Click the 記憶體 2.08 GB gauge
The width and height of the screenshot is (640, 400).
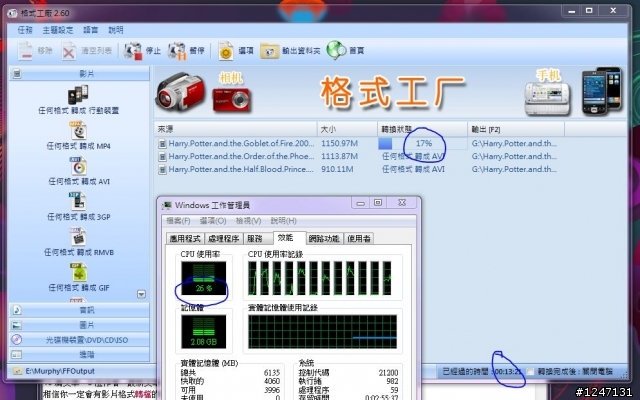pyautogui.click(x=203, y=331)
